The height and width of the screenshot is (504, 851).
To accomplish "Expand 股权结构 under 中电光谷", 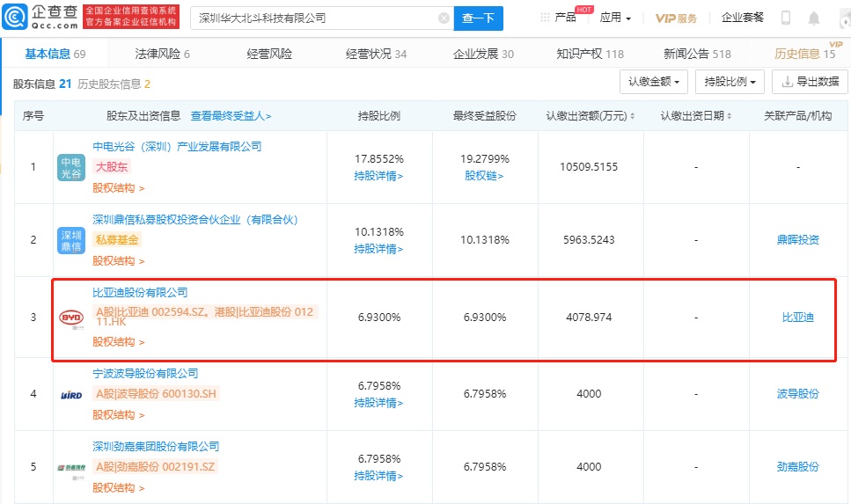I will coord(118,188).
